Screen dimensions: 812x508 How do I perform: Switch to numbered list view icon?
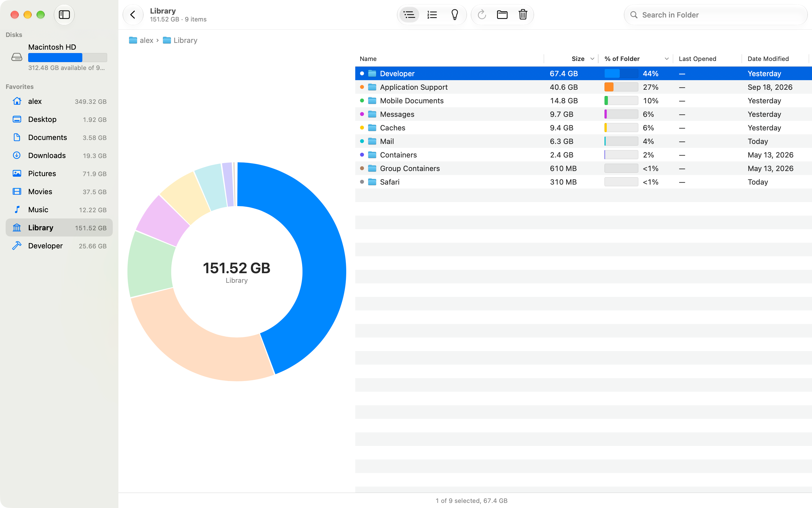point(432,15)
